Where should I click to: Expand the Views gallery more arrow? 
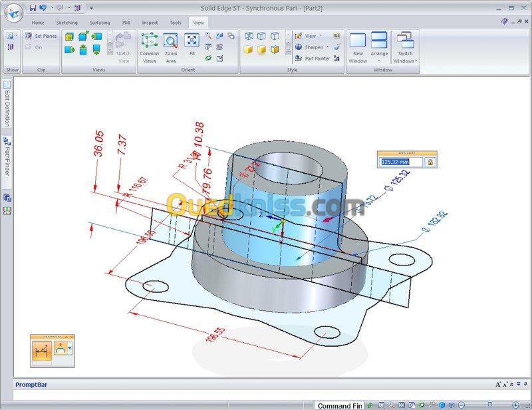pyautogui.click(x=110, y=52)
